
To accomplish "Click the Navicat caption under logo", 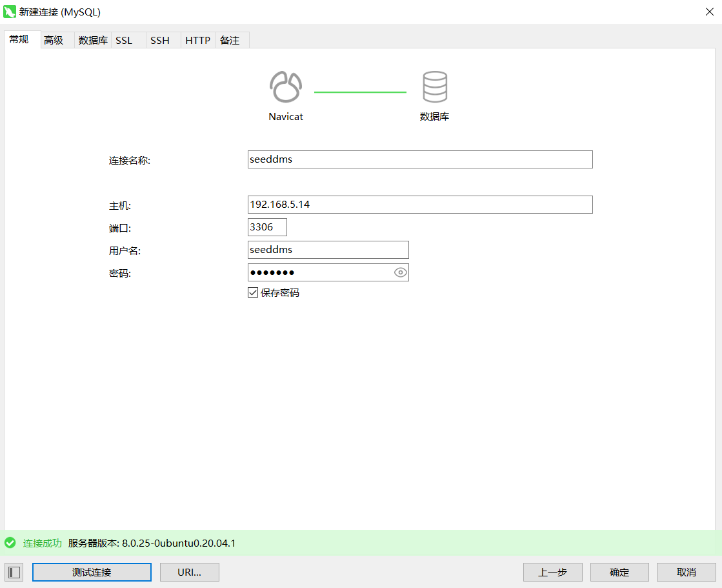I will pyautogui.click(x=285, y=116).
